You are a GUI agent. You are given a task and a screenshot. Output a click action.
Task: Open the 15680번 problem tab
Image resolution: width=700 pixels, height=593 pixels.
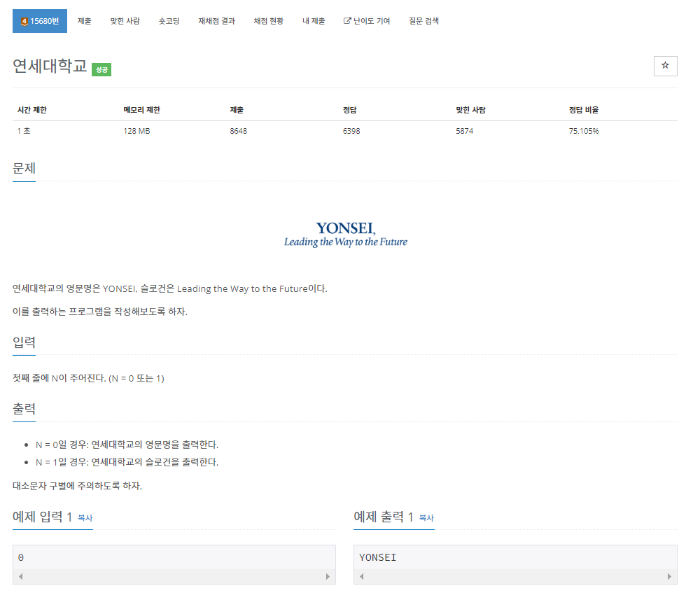tap(40, 21)
